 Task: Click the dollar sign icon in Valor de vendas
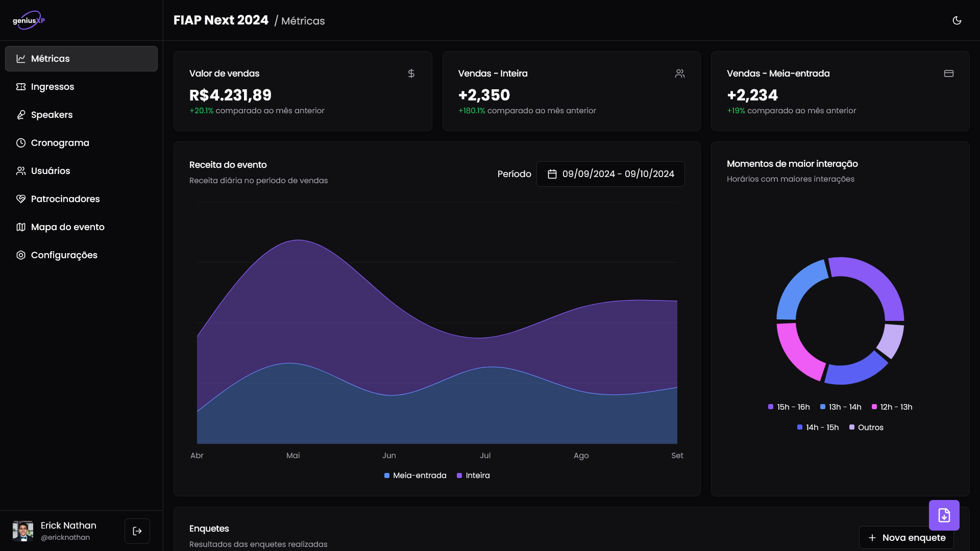[x=411, y=73]
